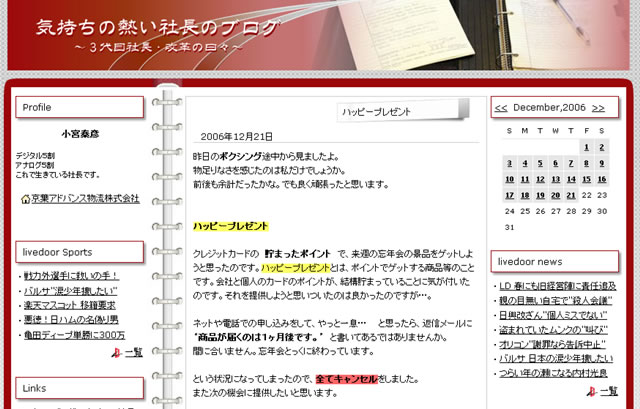The image size is (640, 409).
Task: Click the Profile panel header
Action: [80, 107]
